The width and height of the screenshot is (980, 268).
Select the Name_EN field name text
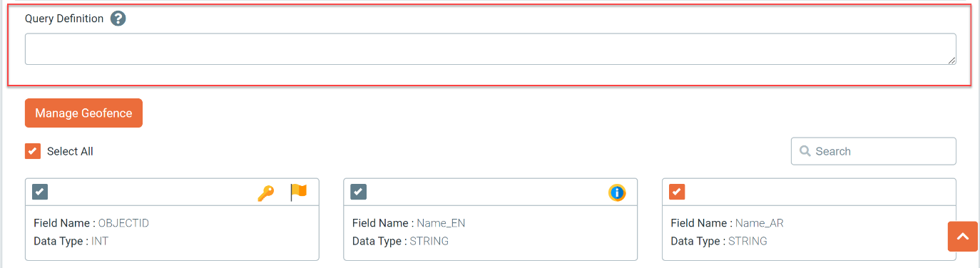[x=441, y=223]
